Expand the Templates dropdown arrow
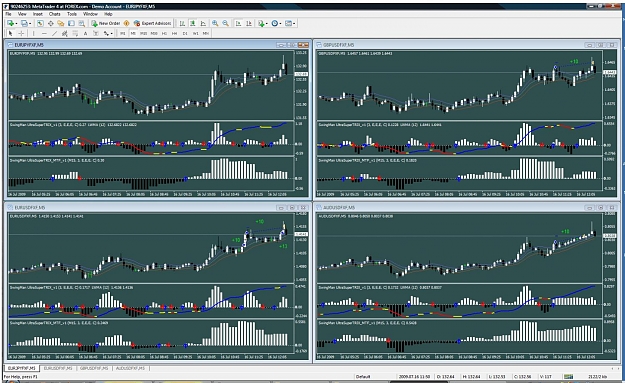625x383 pixels. pyautogui.click(x=294, y=24)
